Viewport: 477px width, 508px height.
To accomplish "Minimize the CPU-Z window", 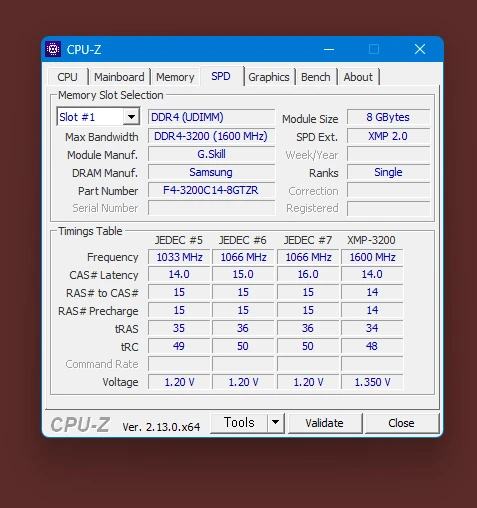I will [329, 49].
